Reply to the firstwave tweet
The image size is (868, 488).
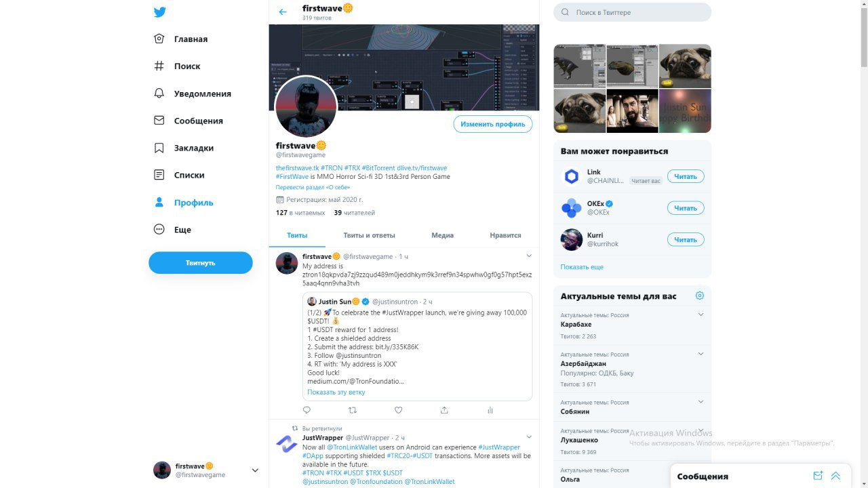(307, 410)
